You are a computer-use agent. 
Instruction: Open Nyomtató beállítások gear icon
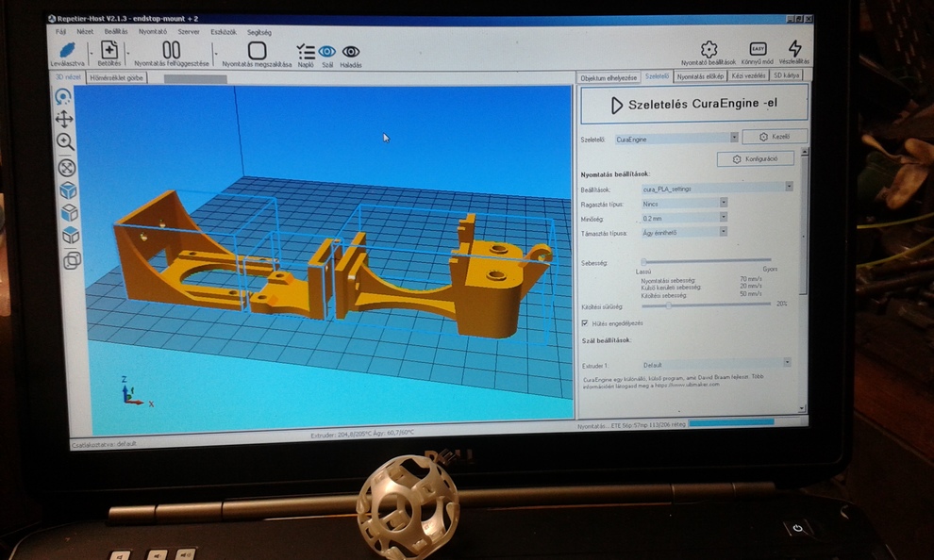pyautogui.click(x=709, y=48)
